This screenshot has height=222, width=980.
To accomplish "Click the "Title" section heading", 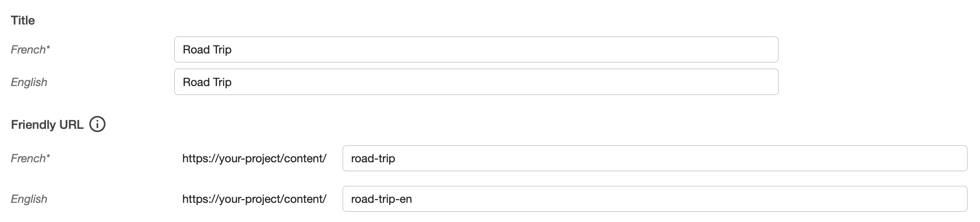I will (x=23, y=21).
